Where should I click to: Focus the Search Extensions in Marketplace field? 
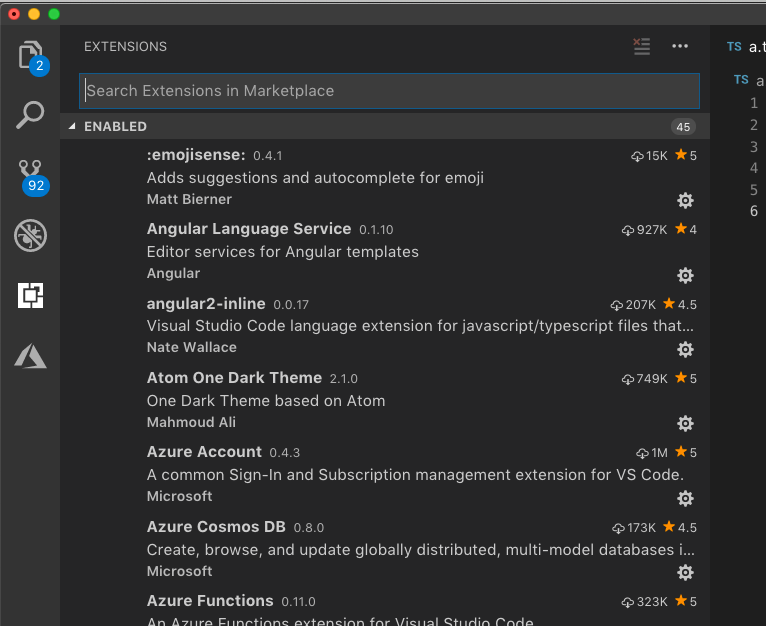click(389, 91)
